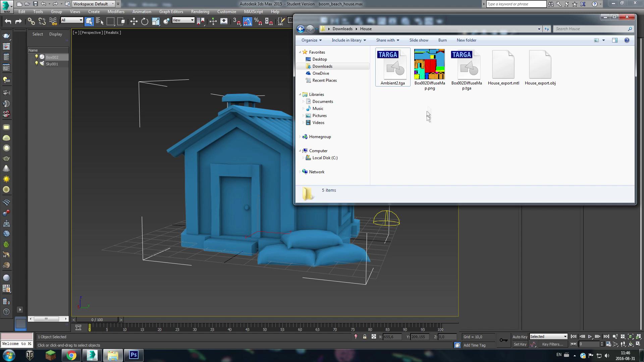Click the pink MAXScript listener swatch
This screenshot has width=644, height=362.
[x=17, y=337]
